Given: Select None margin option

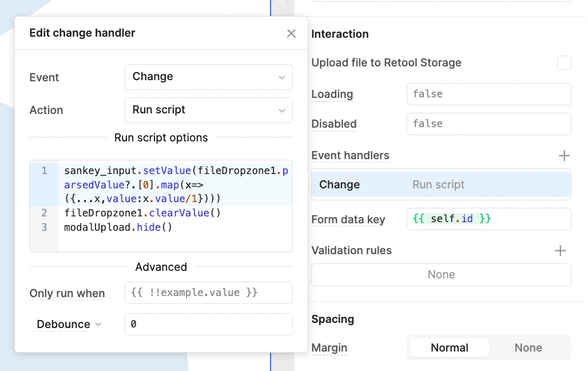Looking at the screenshot, I should [x=528, y=348].
